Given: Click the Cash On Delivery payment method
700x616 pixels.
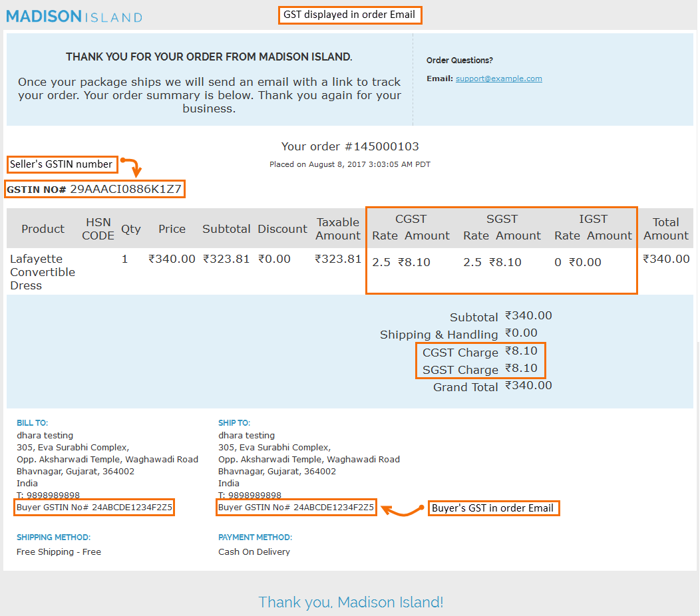Looking at the screenshot, I should click(x=254, y=551).
